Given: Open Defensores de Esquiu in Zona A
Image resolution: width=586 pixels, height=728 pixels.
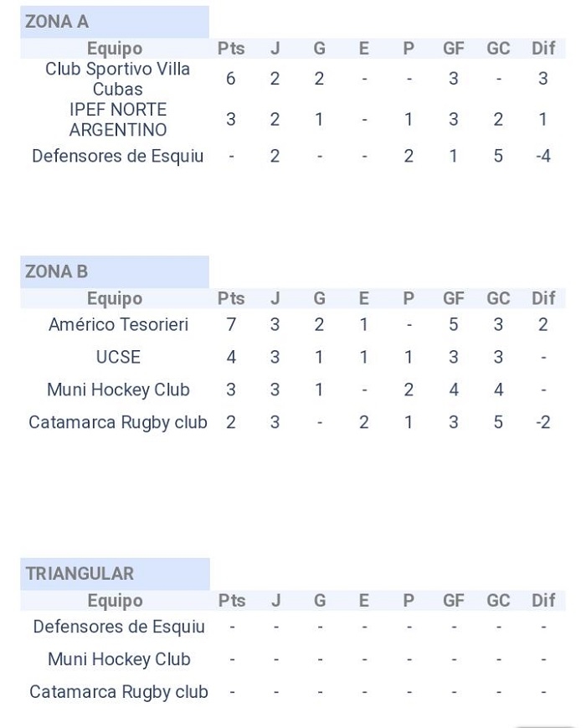Looking at the screenshot, I should click(118, 156).
